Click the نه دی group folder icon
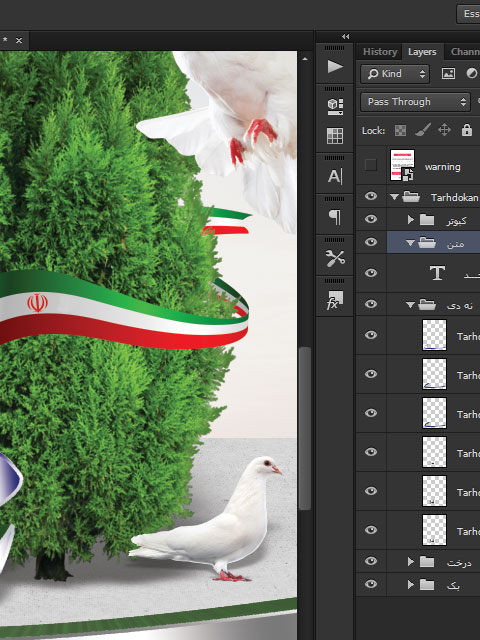480x640 pixels. pyautogui.click(x=427, y=304)
